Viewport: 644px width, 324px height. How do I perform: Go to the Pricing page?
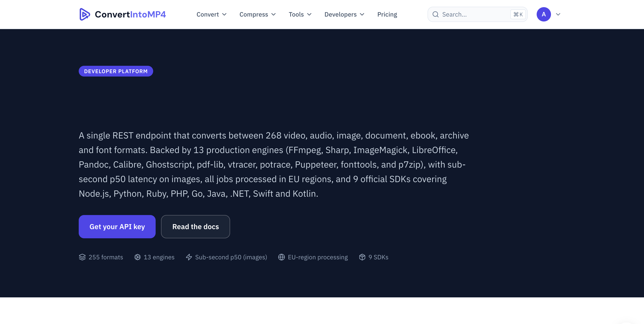point(387,15)
